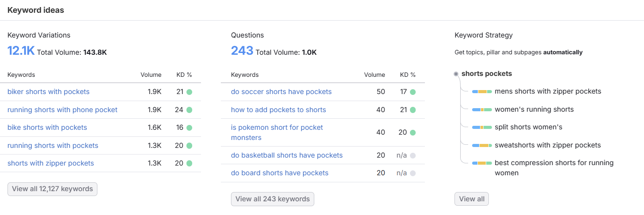Image resolution: width=644 pixels, height=215 pixels.
Task: Click KD % header in Questions table
Action: [x=408, y=75]
